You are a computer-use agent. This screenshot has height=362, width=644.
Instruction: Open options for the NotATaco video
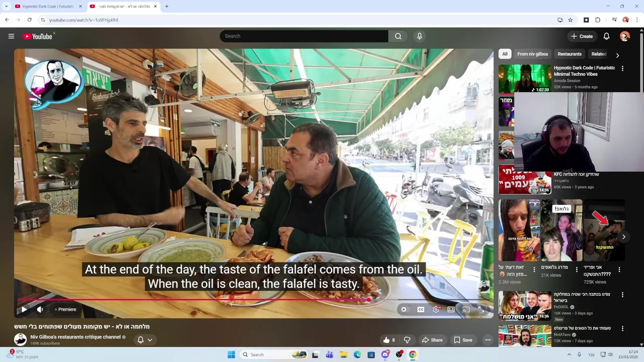(622, 329)
